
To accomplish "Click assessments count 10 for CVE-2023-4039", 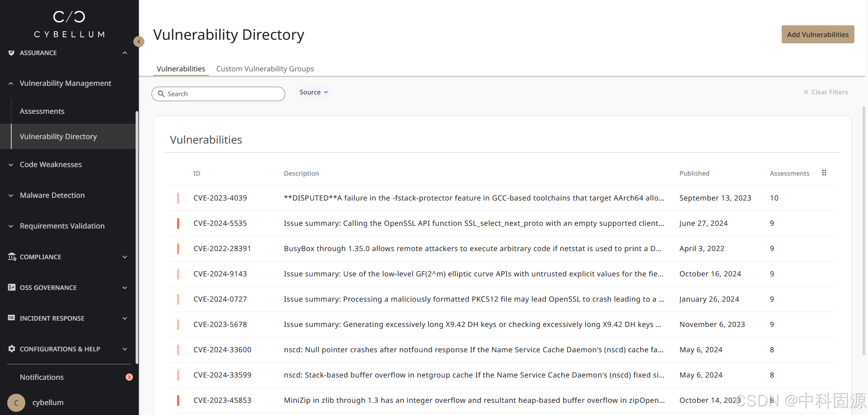I will pos(774,198).
